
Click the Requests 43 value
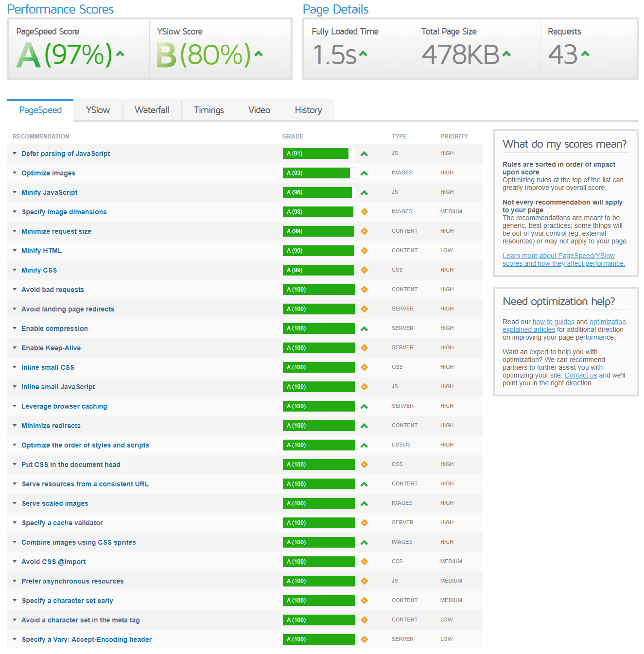(x=563, y=54)
